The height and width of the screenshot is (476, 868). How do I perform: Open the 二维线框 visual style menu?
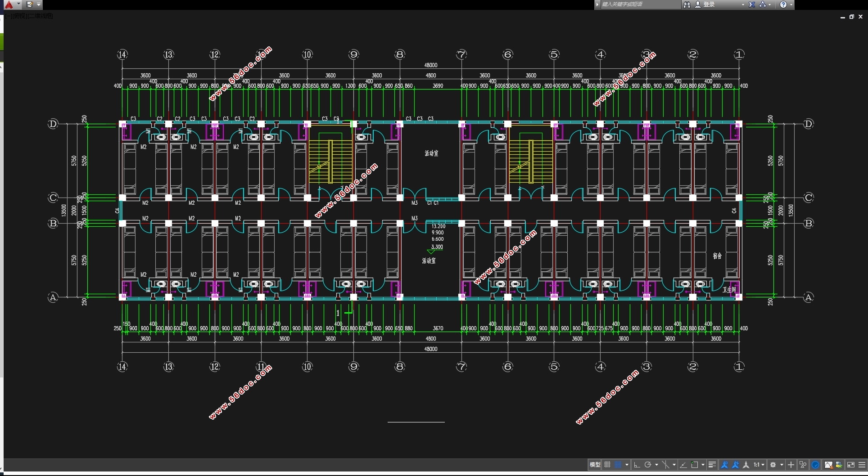point(40,16)
